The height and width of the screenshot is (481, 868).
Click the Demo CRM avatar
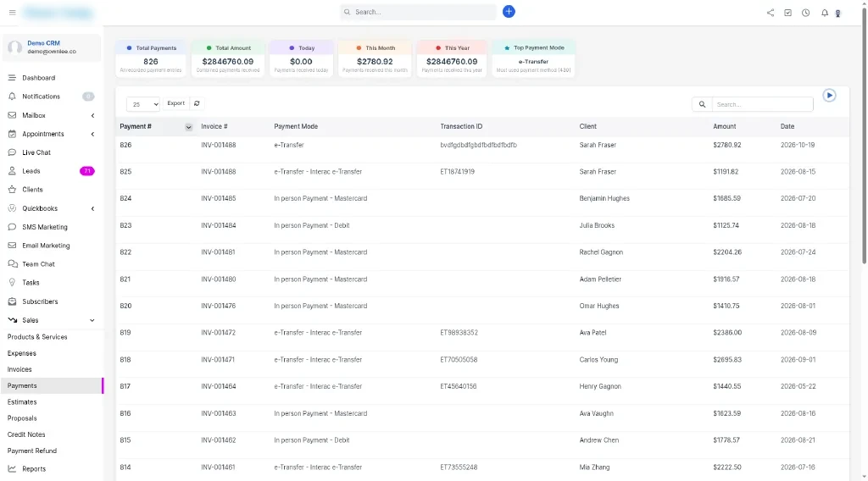coord(15,47)
